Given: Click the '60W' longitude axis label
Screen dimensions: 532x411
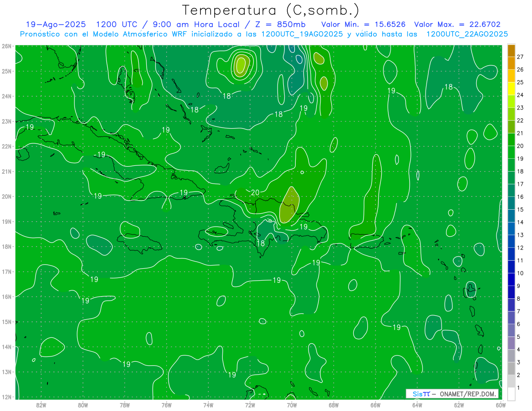Looking at the screenshot, I should coord(501,404).
